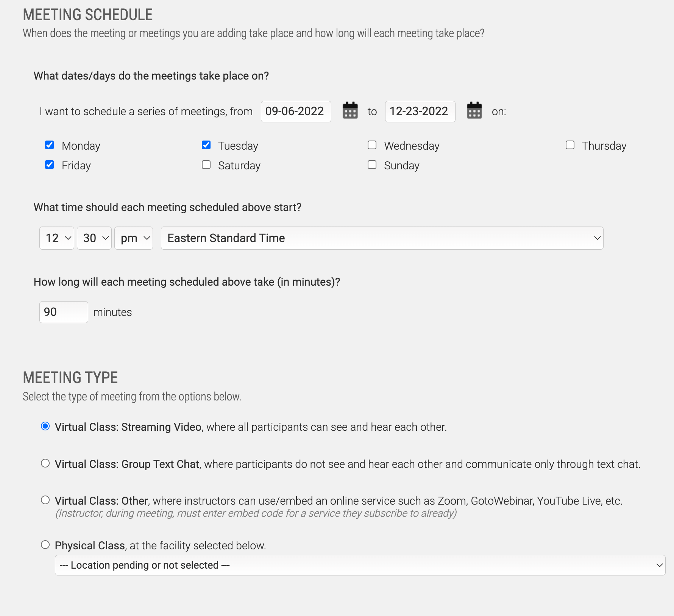
Task: Uncheck the Monday checkbox
Action: (49, 145)
